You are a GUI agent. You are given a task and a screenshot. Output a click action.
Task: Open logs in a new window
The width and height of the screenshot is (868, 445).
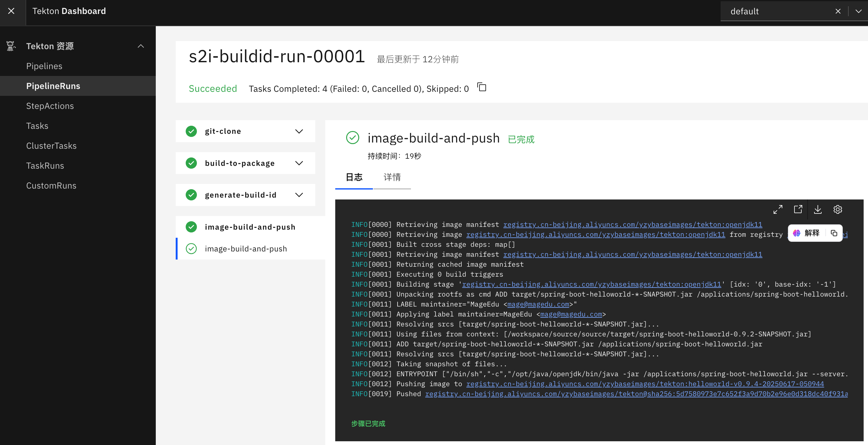tap(798, 209)
